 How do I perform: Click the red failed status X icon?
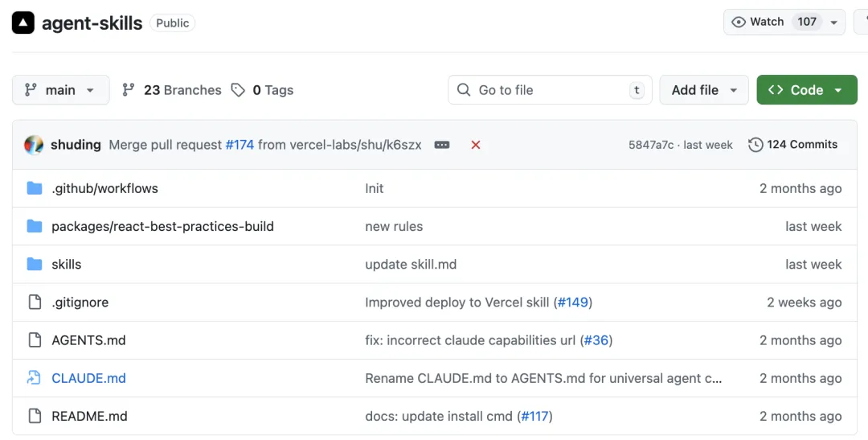coord(476,145)
